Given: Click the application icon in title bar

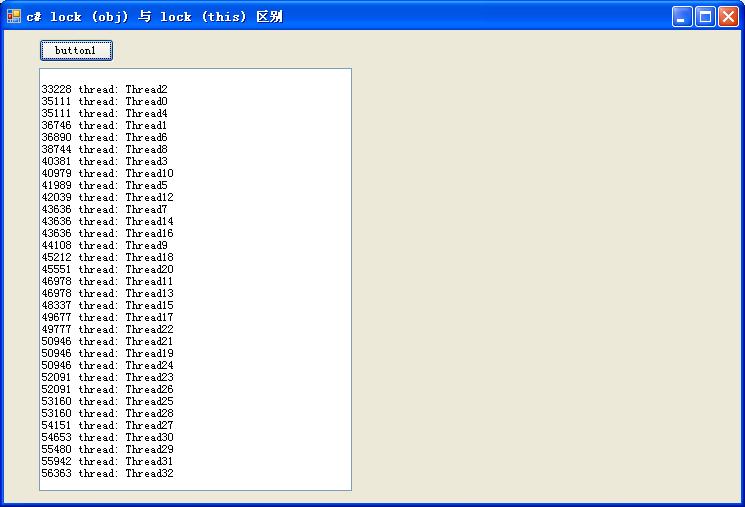Looking at the screenshot, I should [14, 17].
